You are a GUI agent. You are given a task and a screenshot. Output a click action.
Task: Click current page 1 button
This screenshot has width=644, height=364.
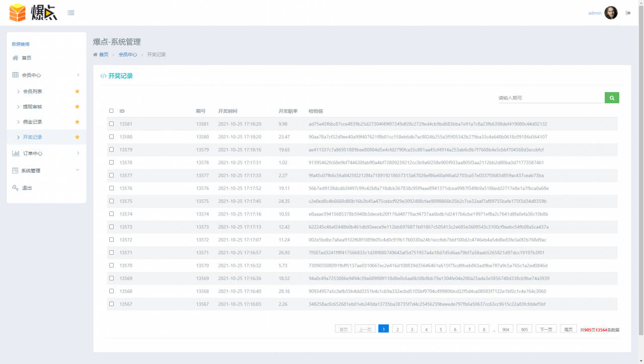[383, 329]
